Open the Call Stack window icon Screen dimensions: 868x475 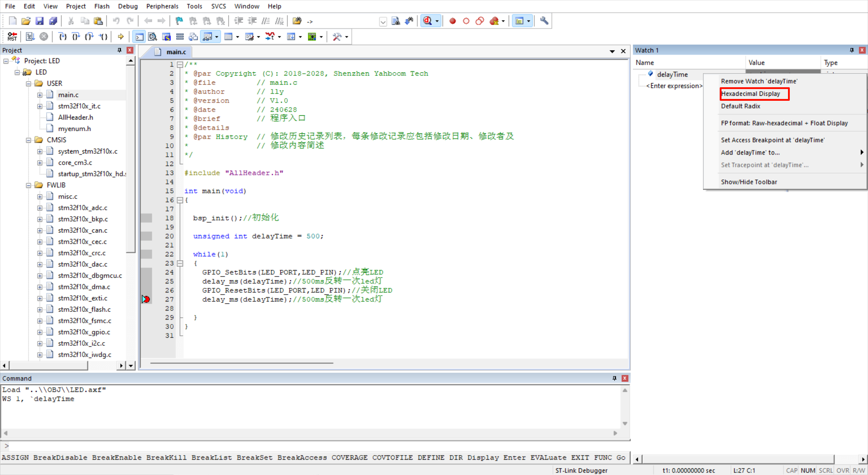pyautogui.click(x=193, y=37)
